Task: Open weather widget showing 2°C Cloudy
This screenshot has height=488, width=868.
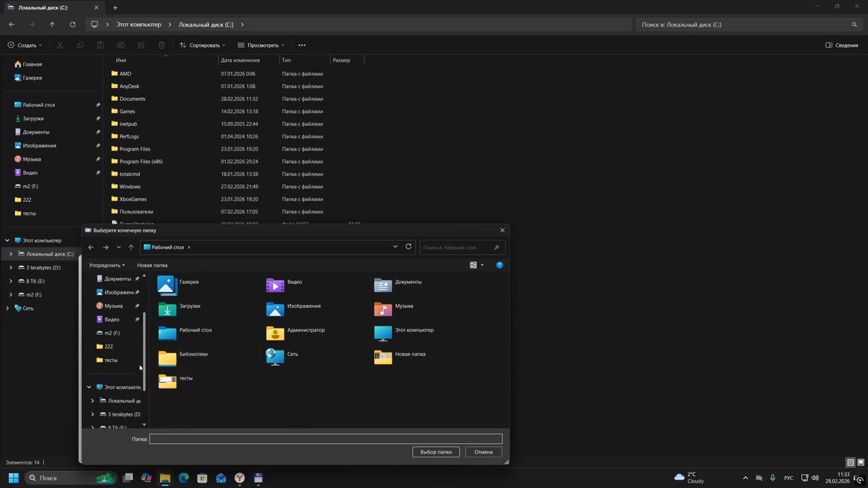Action: pos(689,478)
